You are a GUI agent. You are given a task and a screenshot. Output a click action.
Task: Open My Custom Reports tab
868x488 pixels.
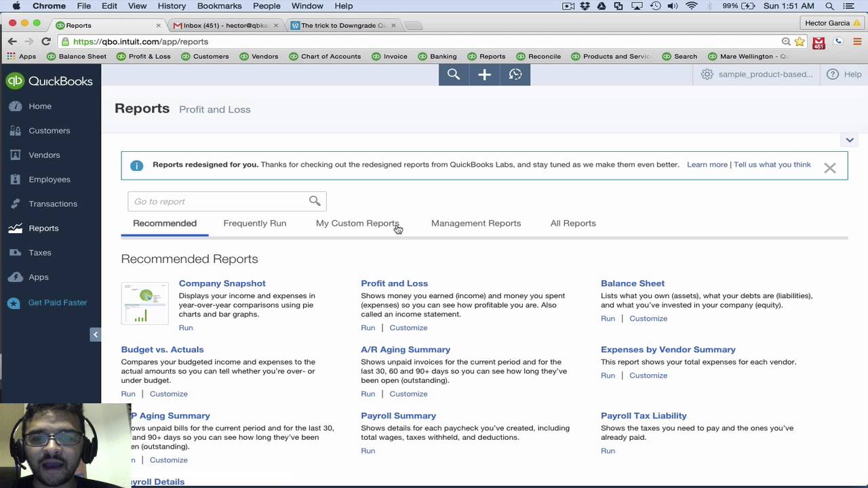pyautogui.click(x=357, y=223)
